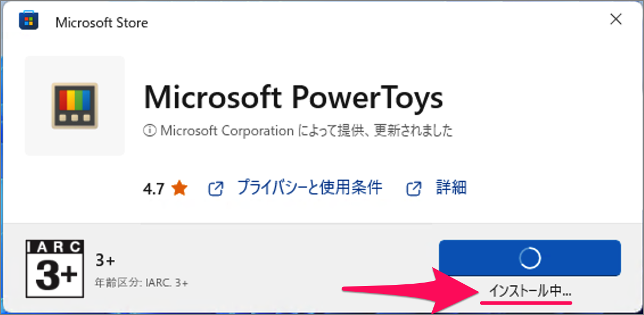Screen dimensions: 644x315
Task: Click external-link icon before プライバシーと使用条件
Action: (216, 189)
